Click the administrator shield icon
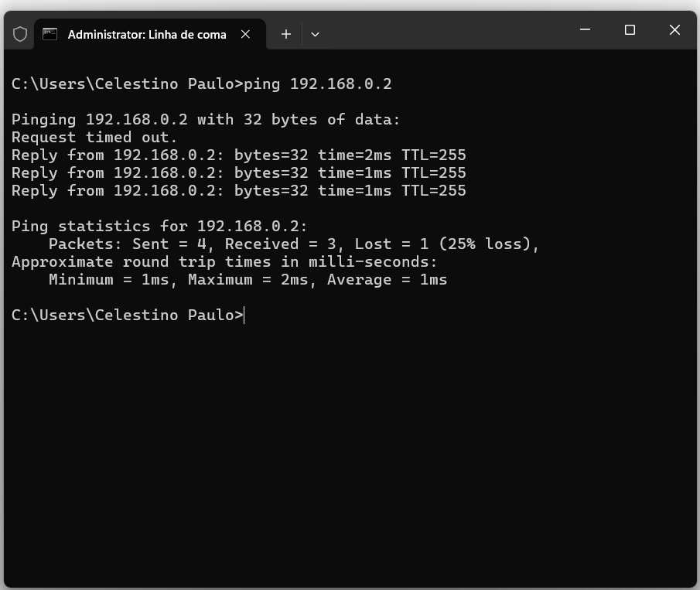Viewport: 700px width, 590px height. (20, 34)
